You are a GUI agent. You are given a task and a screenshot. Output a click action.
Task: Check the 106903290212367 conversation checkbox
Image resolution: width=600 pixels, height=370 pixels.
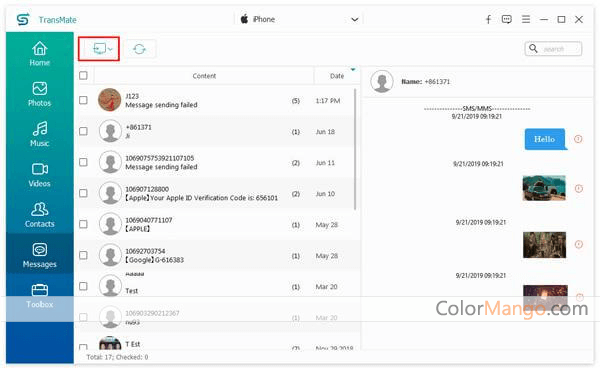coord(83,317)
